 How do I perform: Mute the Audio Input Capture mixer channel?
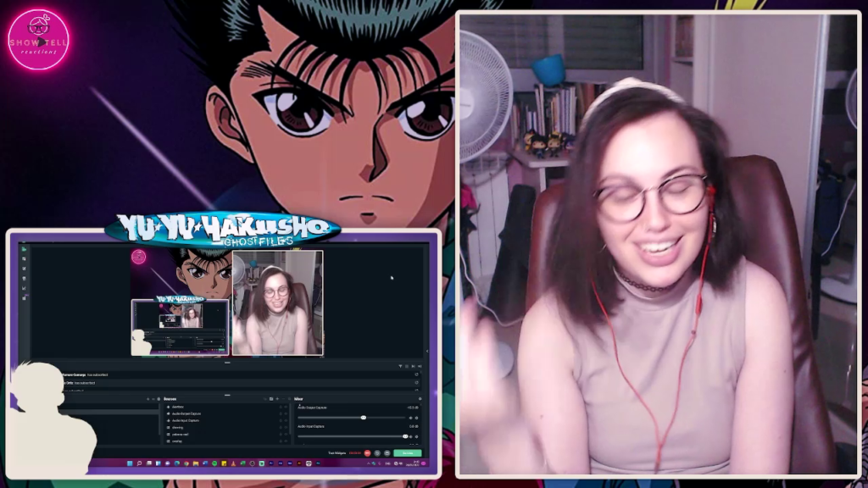point(411,436)
